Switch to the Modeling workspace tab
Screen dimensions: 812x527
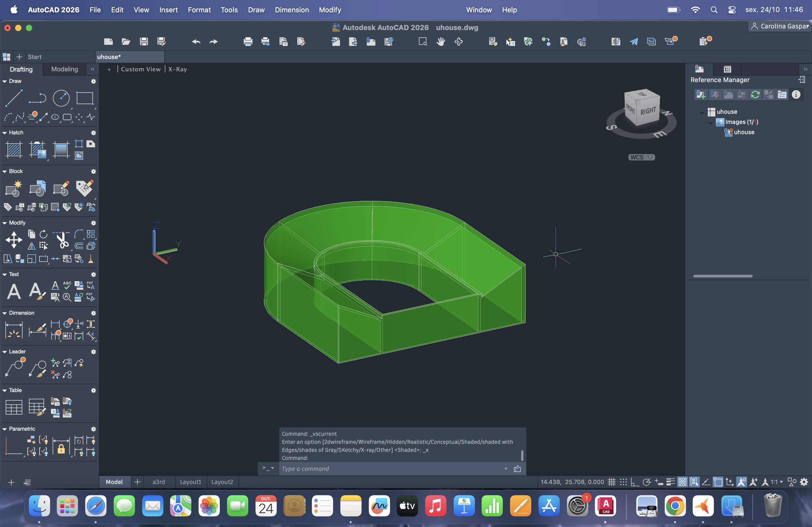[x=64, y=69]
